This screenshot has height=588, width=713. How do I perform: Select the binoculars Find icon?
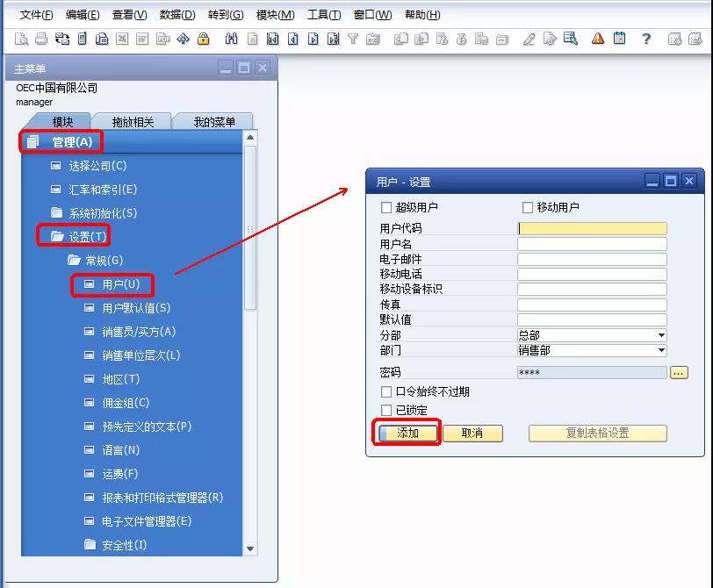click(x=233, y=39)
